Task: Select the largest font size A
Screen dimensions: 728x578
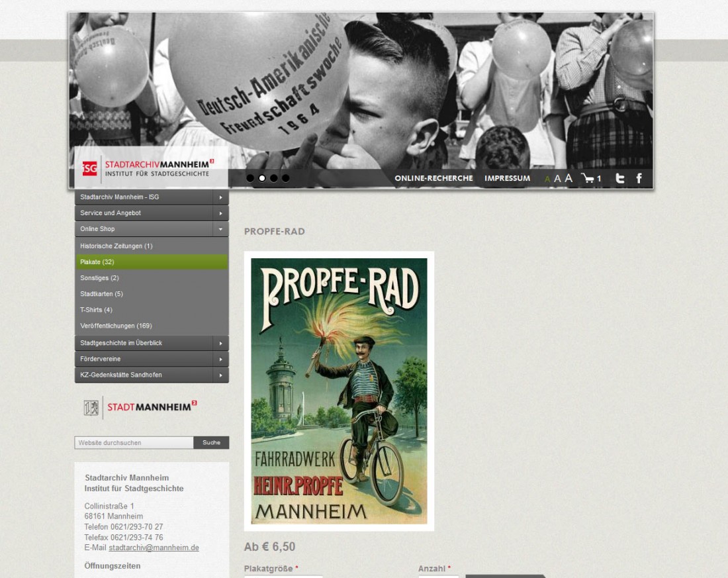Action: (569, 178)
